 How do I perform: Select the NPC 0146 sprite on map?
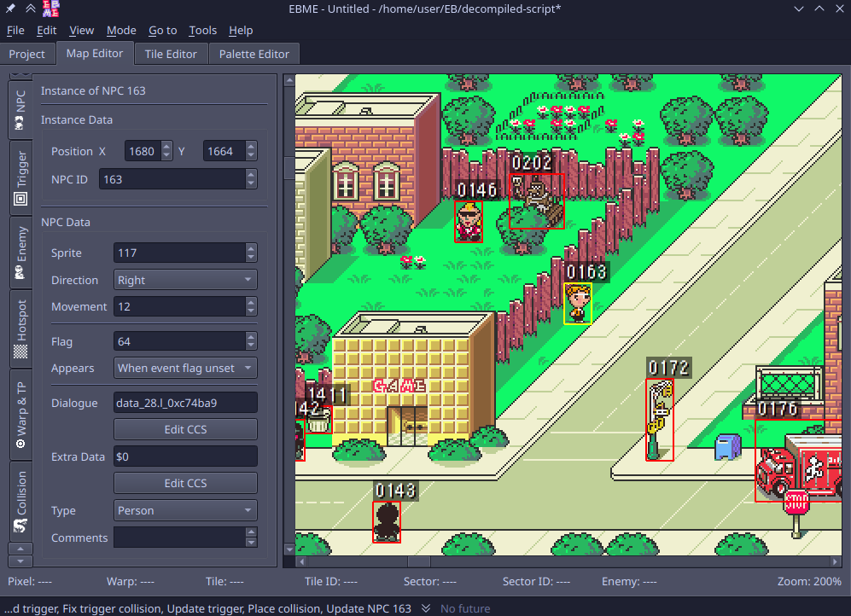468,221
